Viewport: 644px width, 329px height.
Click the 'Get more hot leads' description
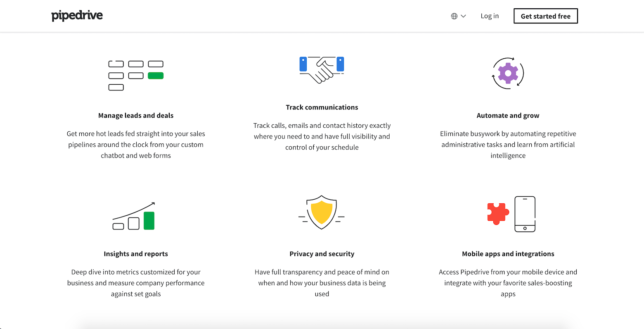136,145
